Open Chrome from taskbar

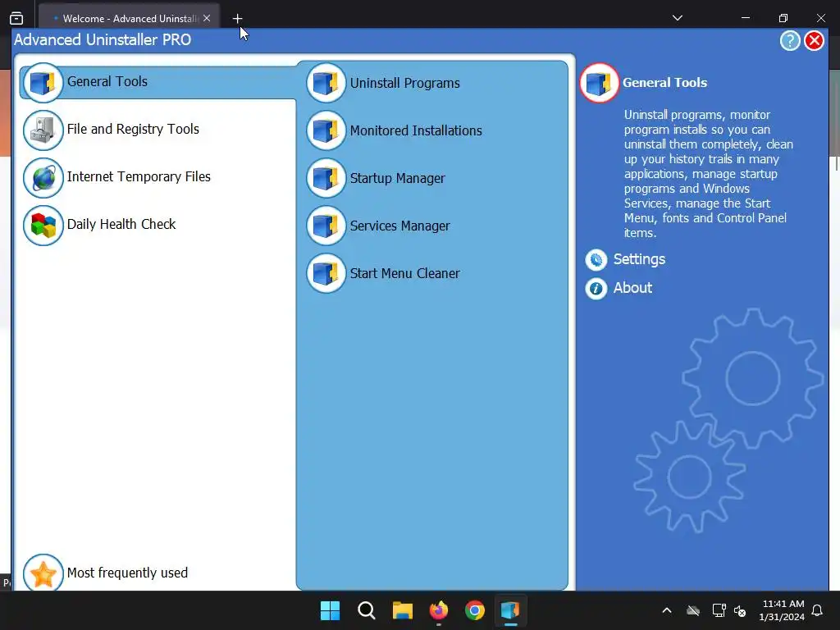475,610
